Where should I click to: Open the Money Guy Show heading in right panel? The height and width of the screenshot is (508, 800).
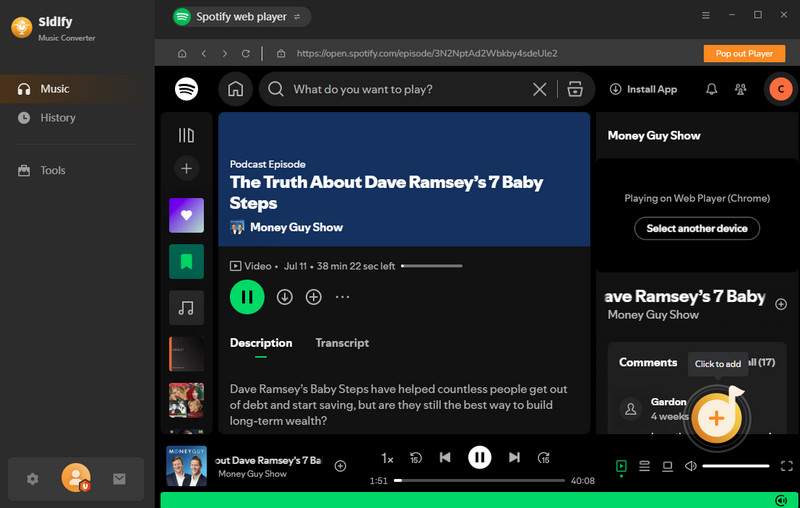[654, 136]
